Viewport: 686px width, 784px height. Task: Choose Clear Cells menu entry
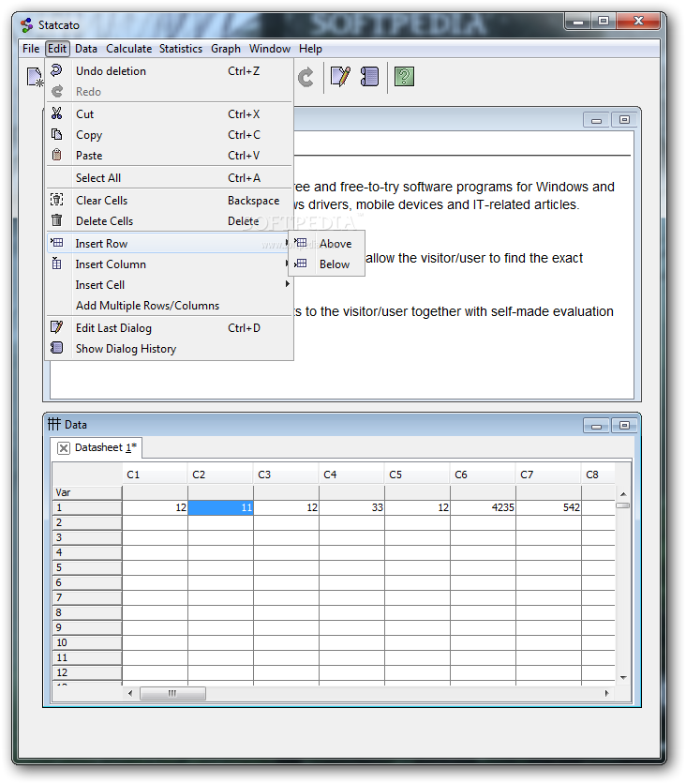pos(170,201)
